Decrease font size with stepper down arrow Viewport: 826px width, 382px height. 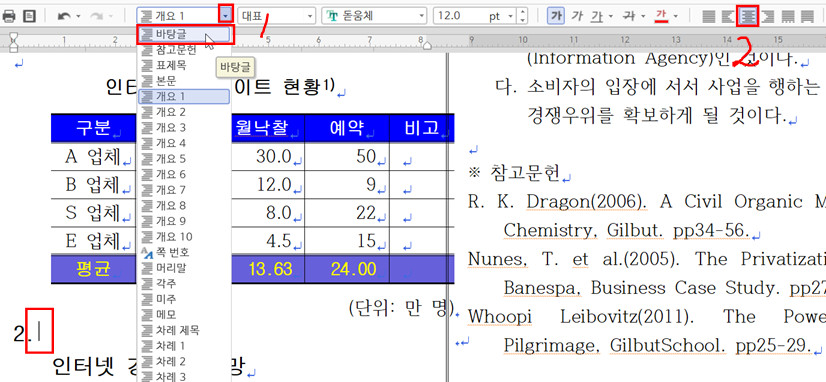(x=522, y=20)
